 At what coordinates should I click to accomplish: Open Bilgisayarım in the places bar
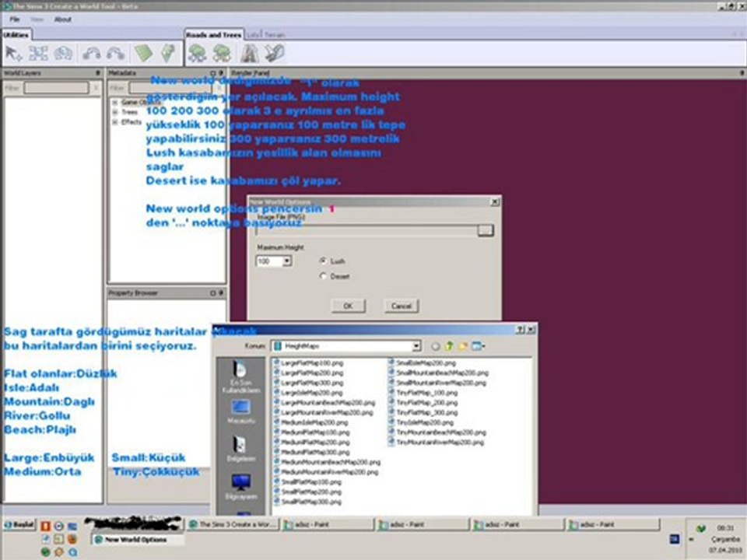click(241, 487)
